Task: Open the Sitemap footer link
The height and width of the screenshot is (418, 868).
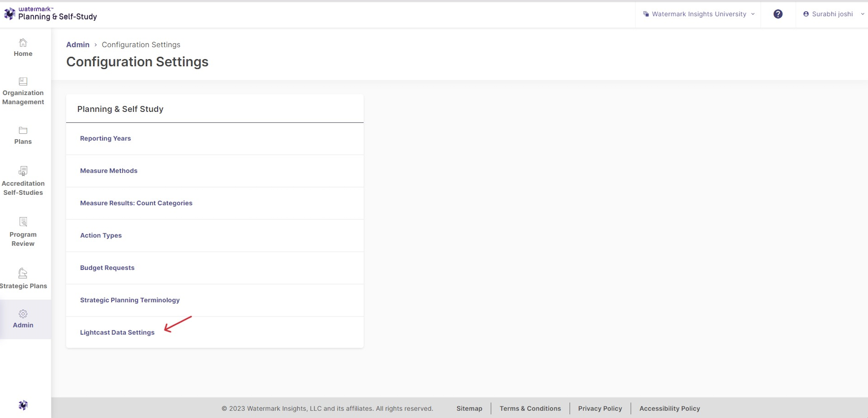Action: [470, 408]
